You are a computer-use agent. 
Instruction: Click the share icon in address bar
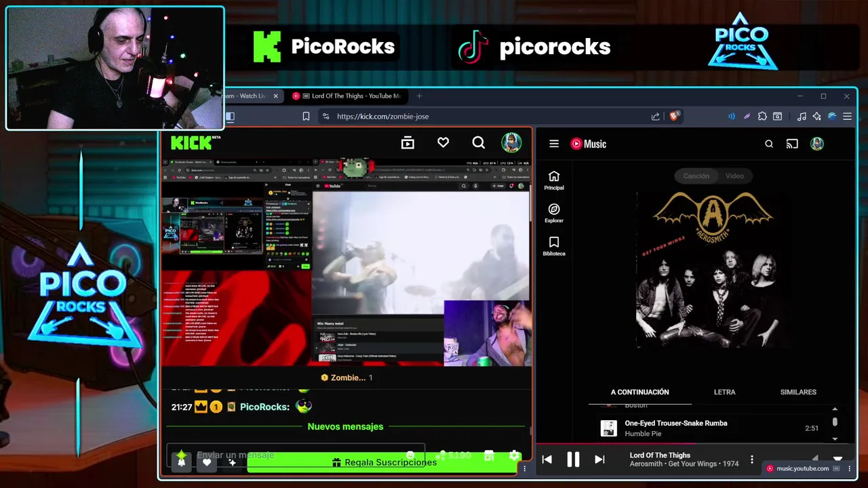tap(655, 117)
